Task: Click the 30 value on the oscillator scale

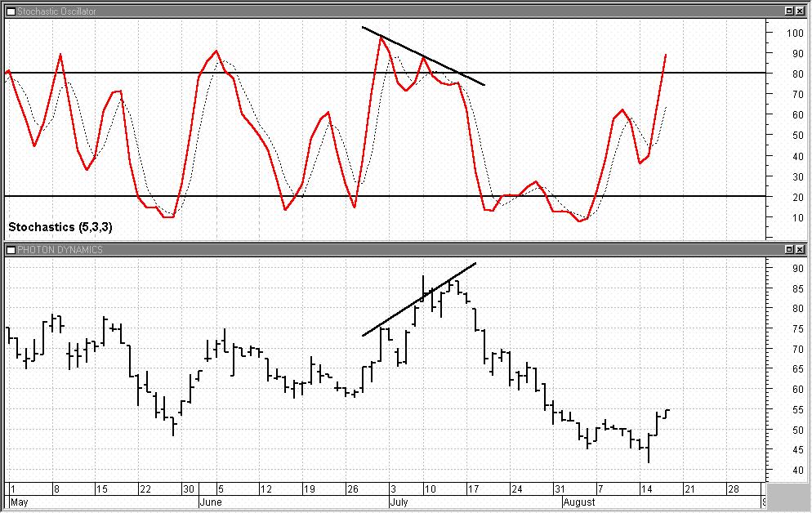Action: (x=798, y=177)
